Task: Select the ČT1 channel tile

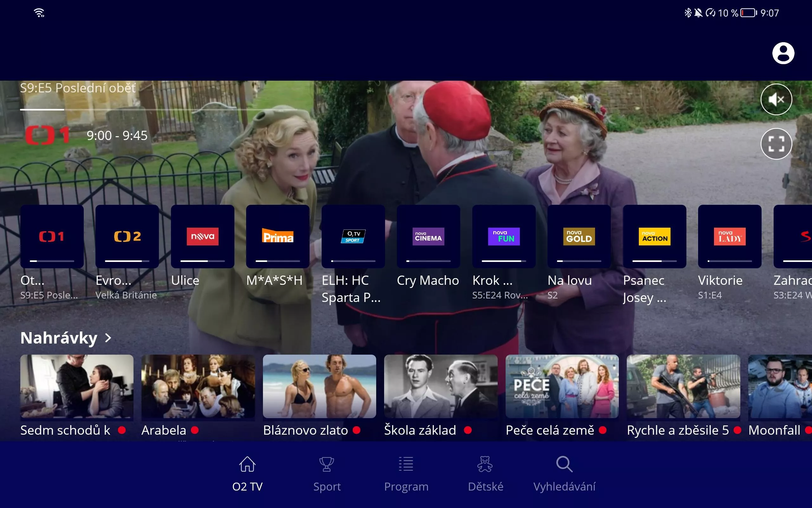Action: click(52, 236)
